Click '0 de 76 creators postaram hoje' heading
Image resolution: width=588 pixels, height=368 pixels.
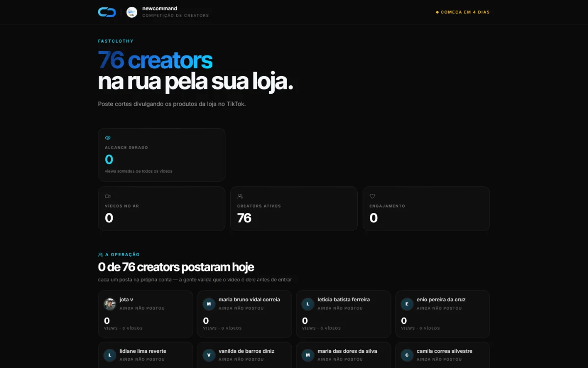tap(176, 267)
